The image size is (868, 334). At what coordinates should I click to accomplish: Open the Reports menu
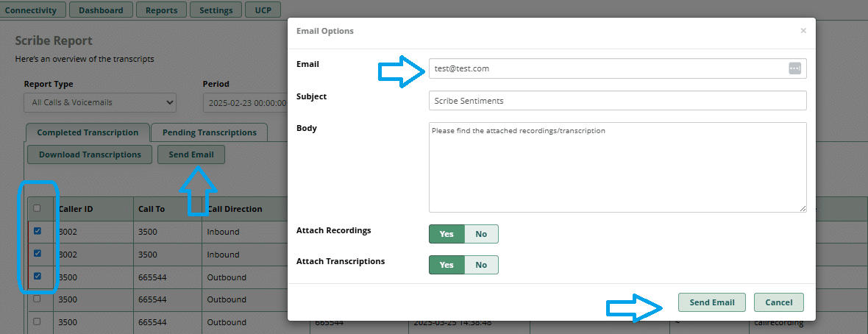(x=161, y=10)
